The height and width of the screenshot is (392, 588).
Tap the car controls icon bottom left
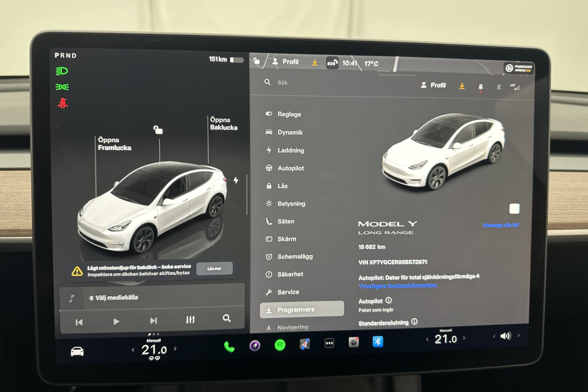[x=77, y=351]
